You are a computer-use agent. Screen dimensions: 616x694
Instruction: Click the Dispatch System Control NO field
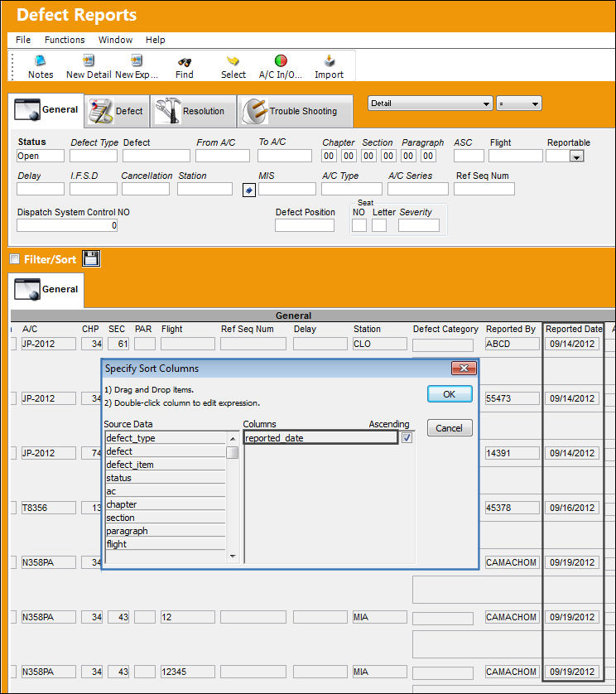pyautogui.click(x=67, y=225)
